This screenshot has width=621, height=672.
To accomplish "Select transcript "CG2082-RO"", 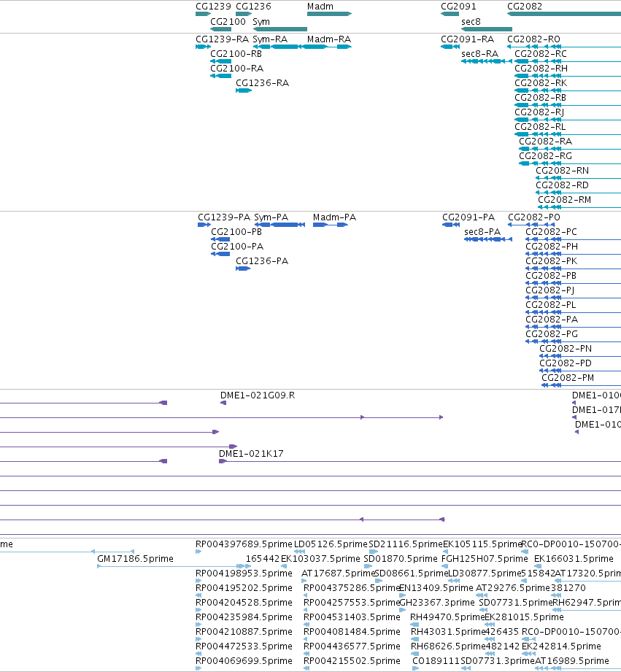I will click(533, 39).
